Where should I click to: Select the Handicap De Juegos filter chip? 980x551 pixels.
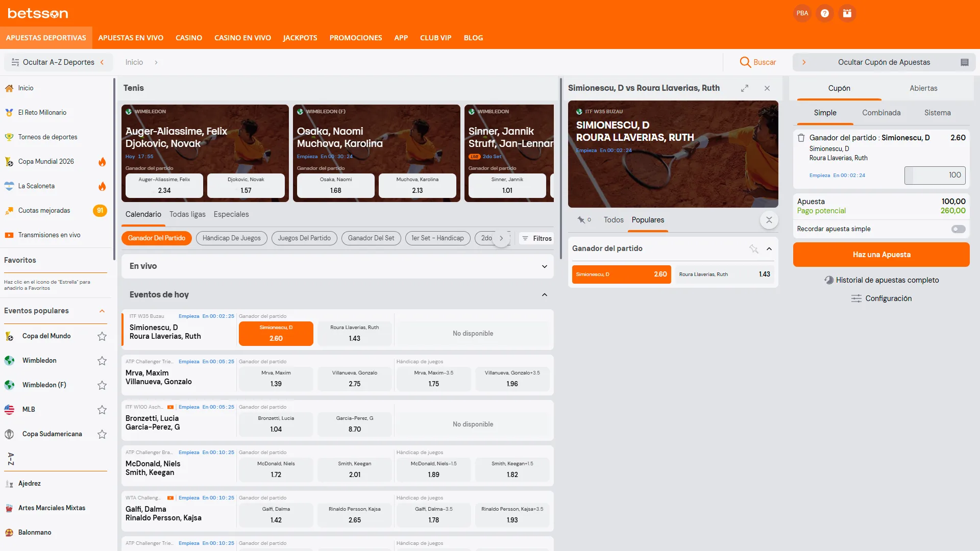click(231, 238)
